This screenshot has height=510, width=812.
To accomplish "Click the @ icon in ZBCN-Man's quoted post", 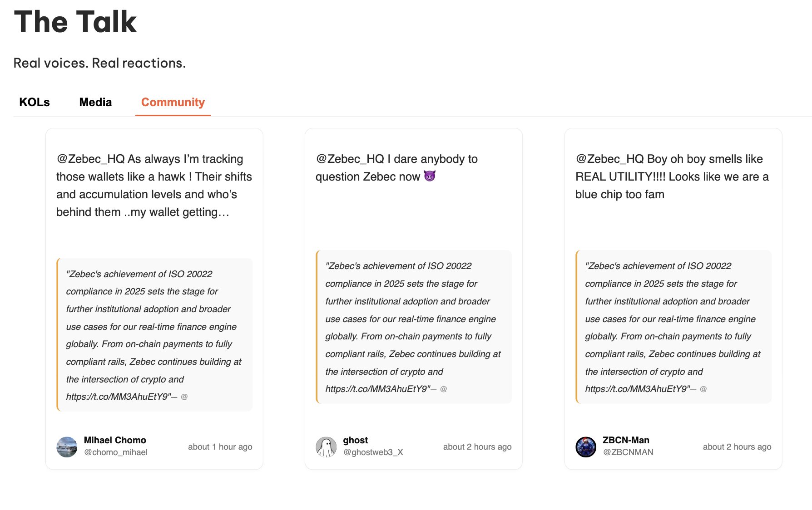I will tap(703, 389).
